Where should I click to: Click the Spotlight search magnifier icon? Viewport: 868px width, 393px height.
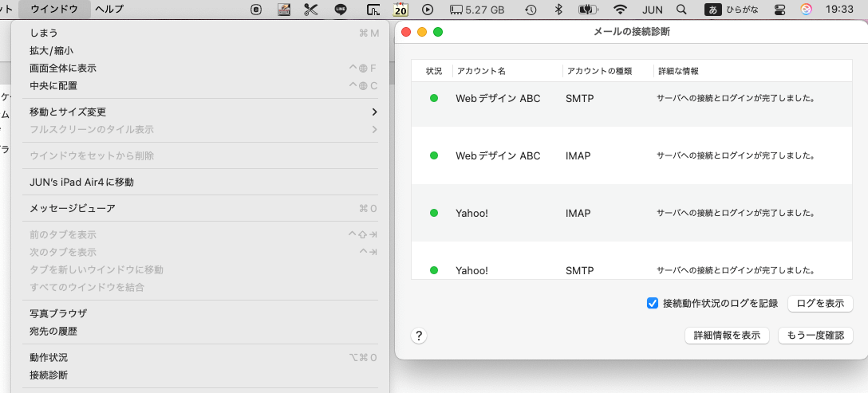(x=681, y=10)
